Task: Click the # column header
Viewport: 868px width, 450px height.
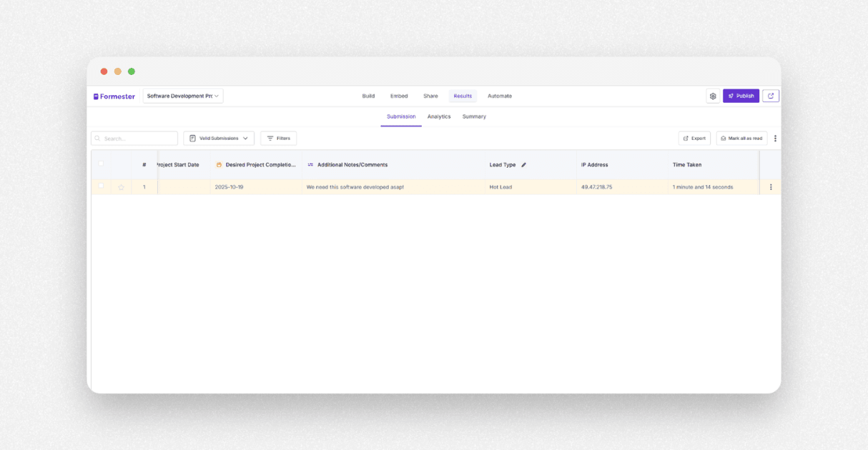Action: pos(144,165)
